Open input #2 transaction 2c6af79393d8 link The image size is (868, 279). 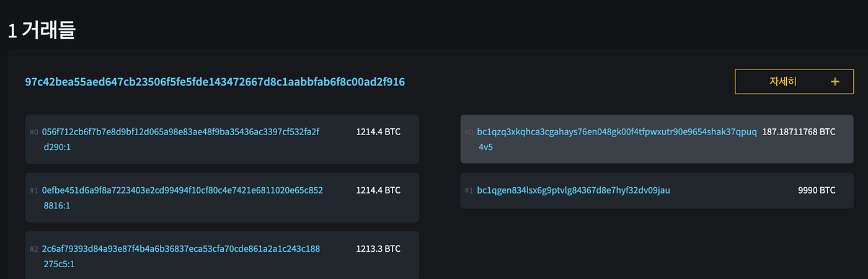click(x=181, y=256)
